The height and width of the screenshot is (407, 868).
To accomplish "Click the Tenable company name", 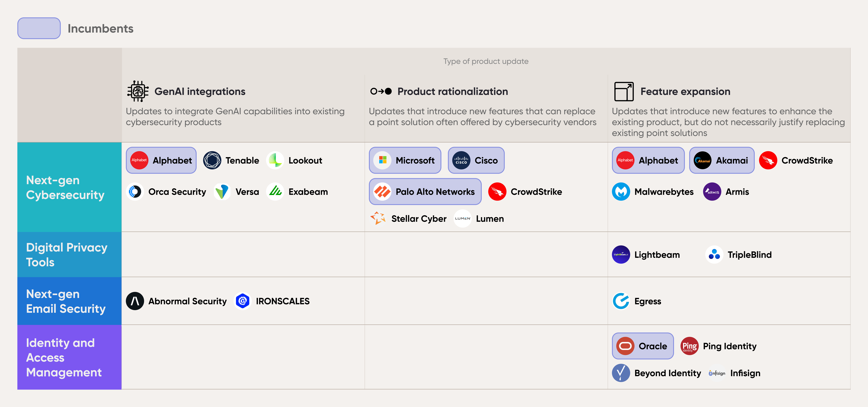I will (242, 161).
